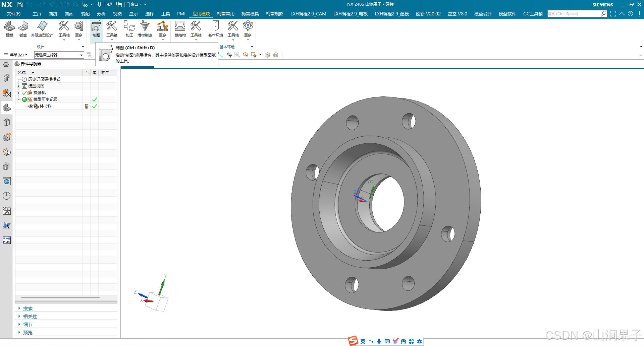Select the PMI ribbon tab
This screenshot has height=346, width=644.
coord(181,14)
